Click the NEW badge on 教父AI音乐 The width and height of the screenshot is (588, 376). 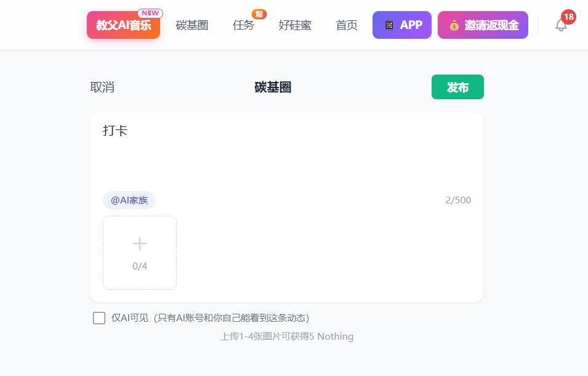click(x=150, y=13)
